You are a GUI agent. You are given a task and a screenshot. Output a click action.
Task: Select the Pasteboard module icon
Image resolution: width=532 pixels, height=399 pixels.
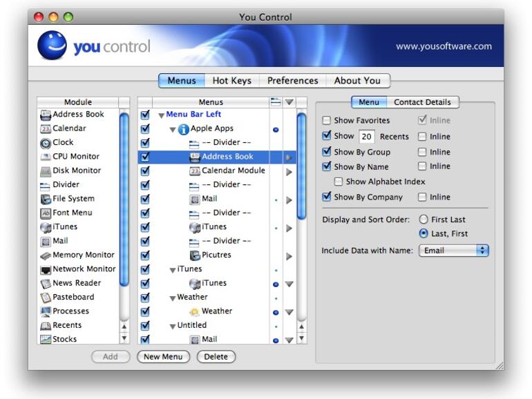tap(46, 298)
